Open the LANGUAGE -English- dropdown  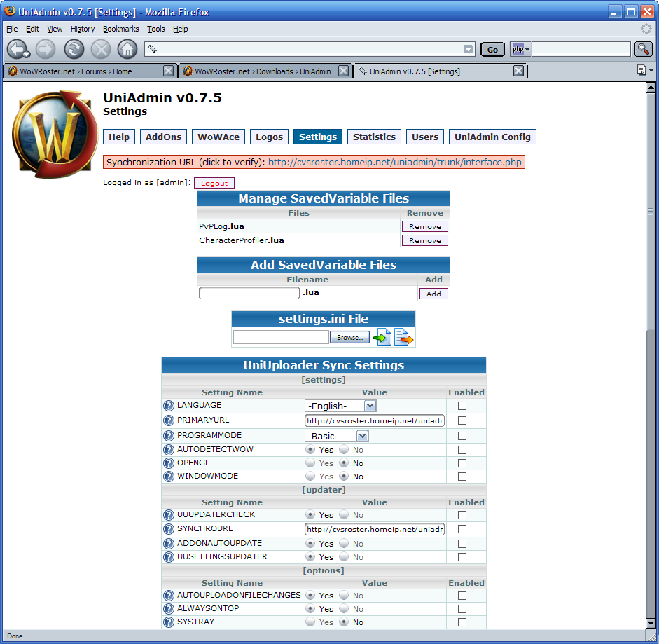coord(340,406)
